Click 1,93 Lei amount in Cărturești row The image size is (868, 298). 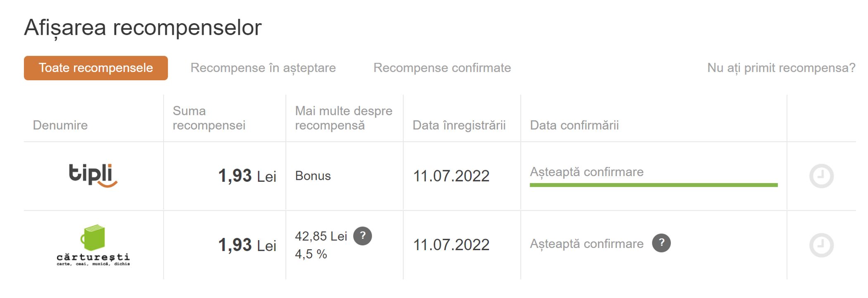247,245
